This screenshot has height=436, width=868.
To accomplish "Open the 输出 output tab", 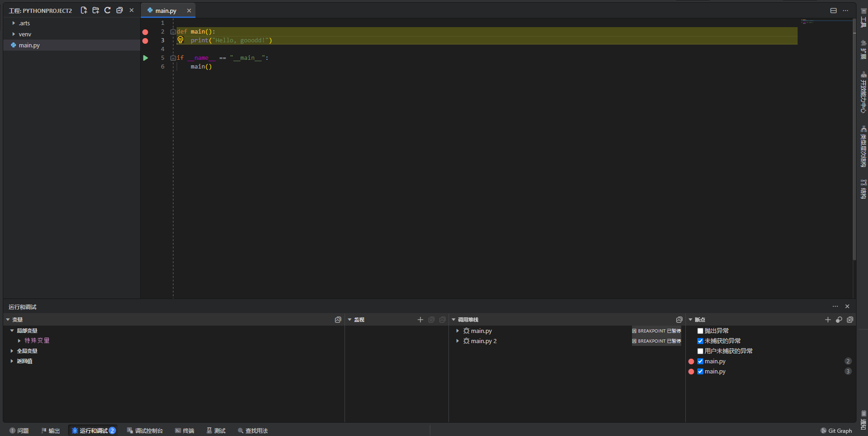I will pyautogui.click(x=51, y=430).
